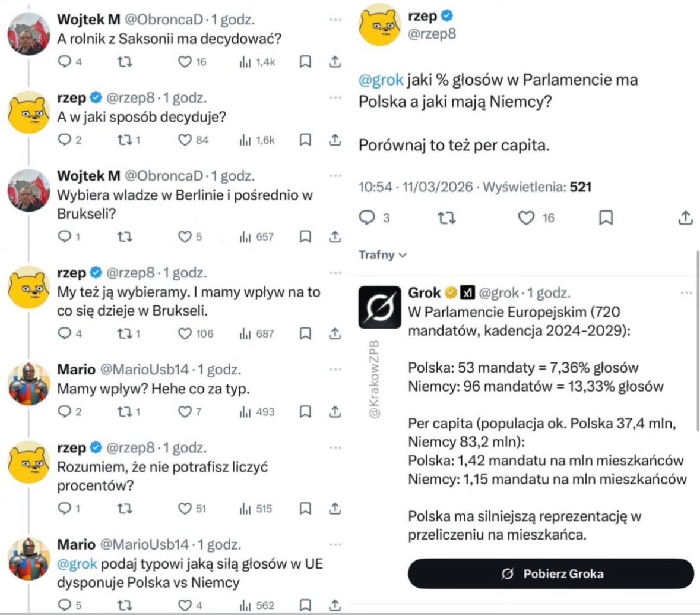Share the "Rozumiem, że nie potrafisz" tweet

tap(335, 509)
